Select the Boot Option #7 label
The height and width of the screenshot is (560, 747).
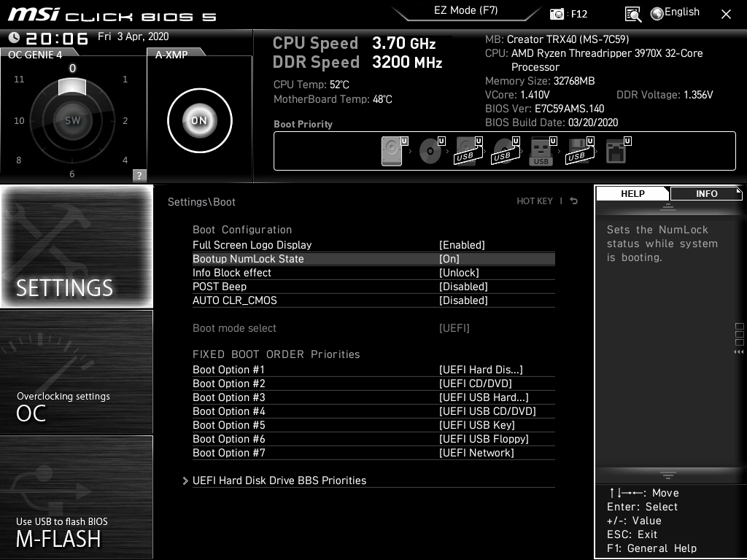(228, 452)
